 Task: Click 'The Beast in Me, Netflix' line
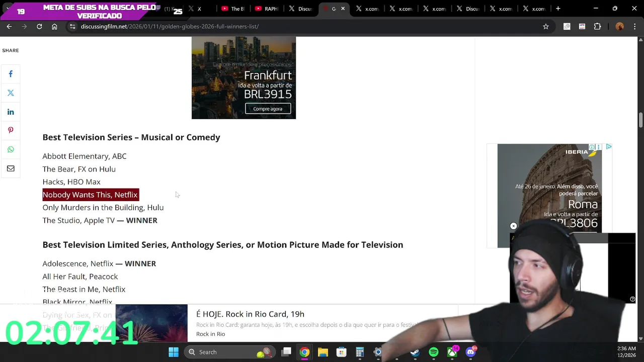(84, 289)
